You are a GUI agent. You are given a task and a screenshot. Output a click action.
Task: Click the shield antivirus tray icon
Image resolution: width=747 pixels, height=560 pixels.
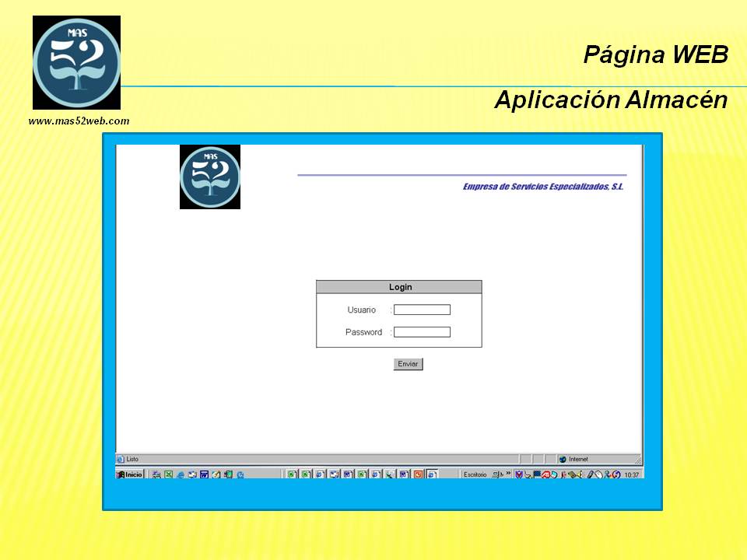(519, 474)
